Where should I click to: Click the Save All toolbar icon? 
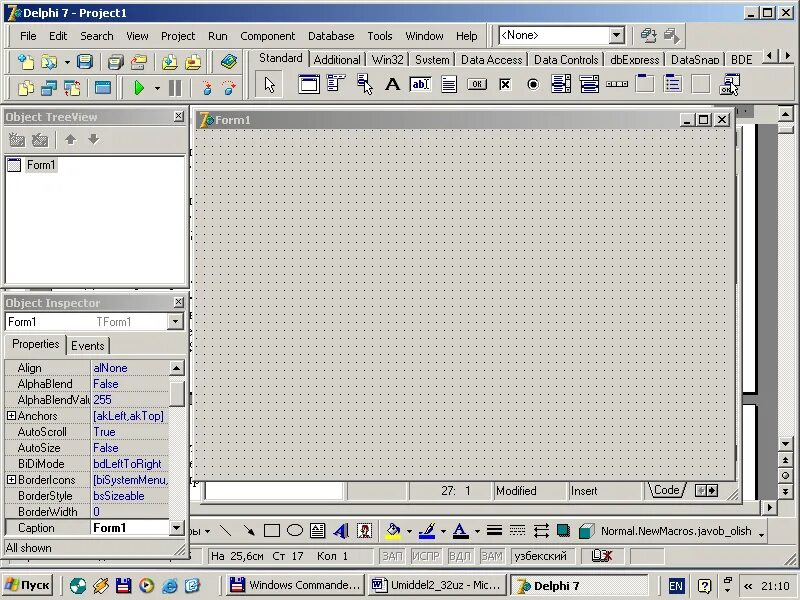116,62
